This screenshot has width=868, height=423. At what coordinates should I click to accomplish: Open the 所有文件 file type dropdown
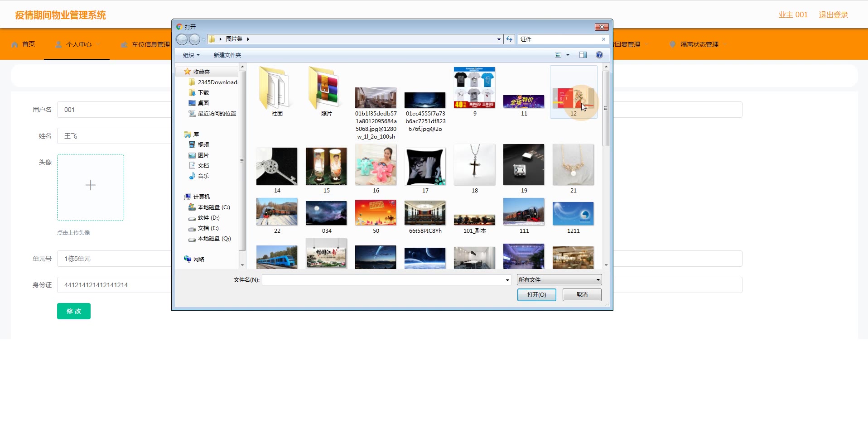559,279
